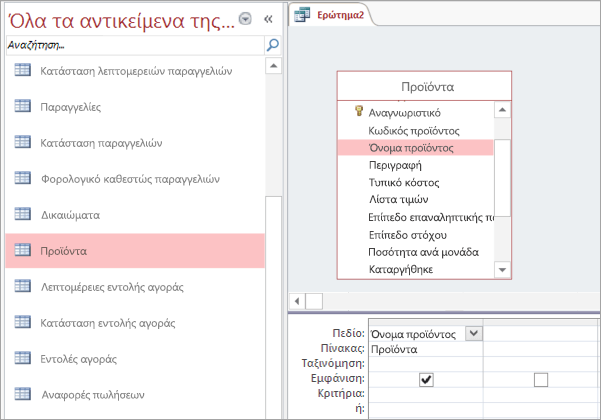Check the Εμφάνιση checkbox in the second column
601x420 pixels.
pyautogui.click(x=541, y=380)
